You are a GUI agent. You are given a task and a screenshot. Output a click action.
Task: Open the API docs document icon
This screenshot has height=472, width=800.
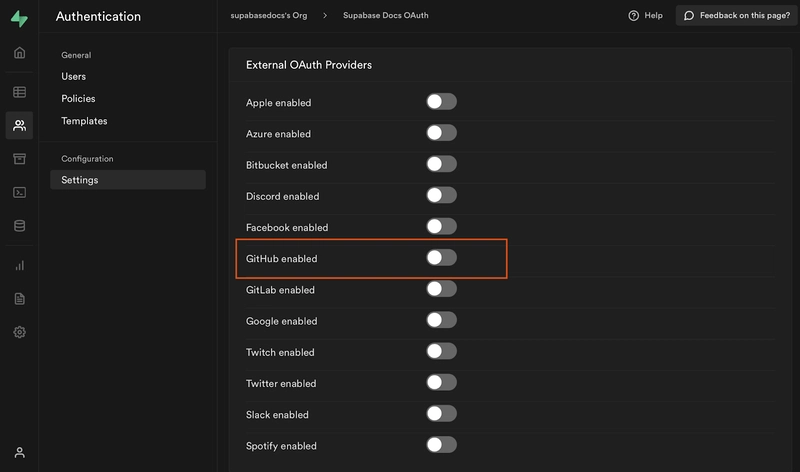19,299
